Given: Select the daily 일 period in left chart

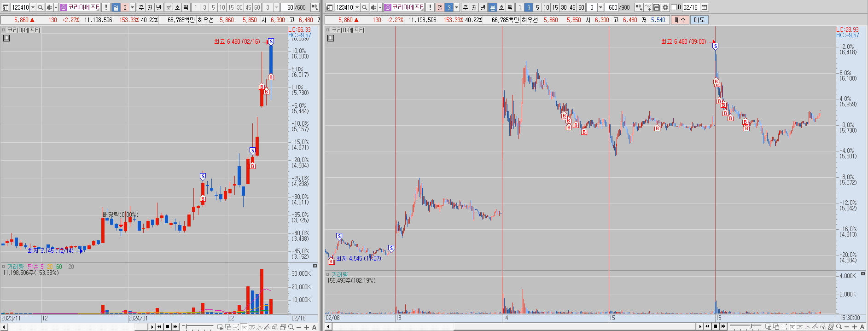Looking at the screenshot, I should [x=116, y=7].
